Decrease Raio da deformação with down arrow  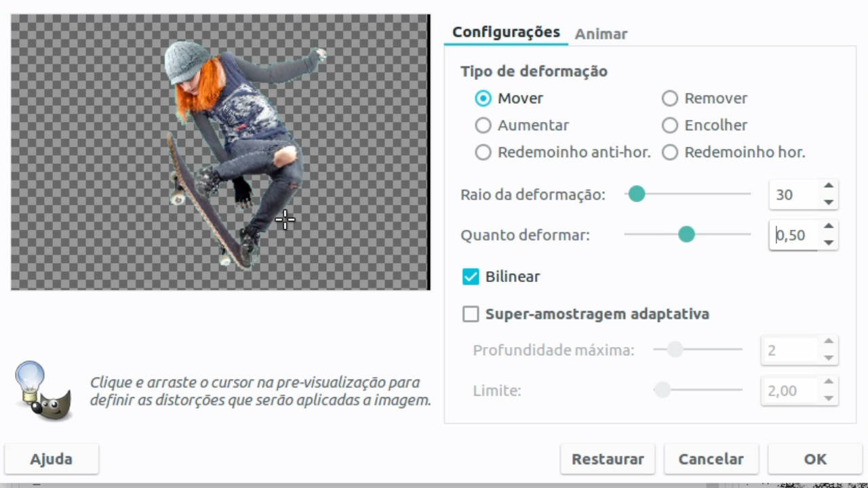tap(828, 202)
